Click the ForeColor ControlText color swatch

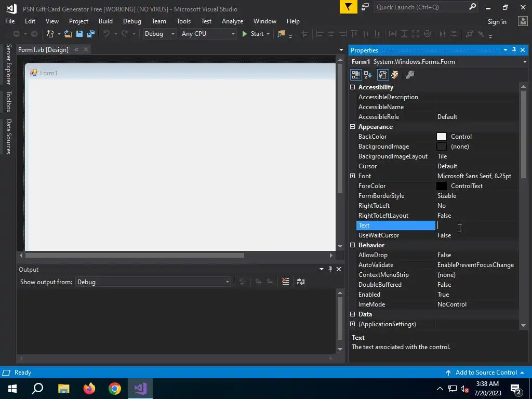pos(442,186)
